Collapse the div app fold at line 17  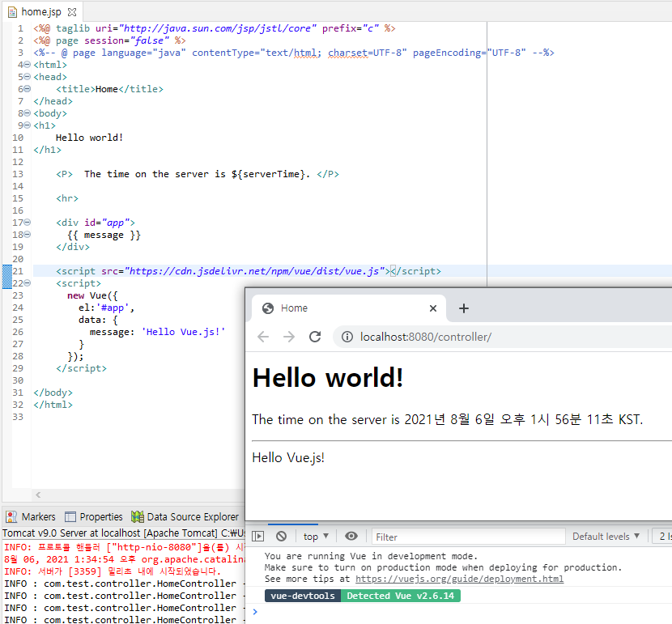click(x=27, y=223)
